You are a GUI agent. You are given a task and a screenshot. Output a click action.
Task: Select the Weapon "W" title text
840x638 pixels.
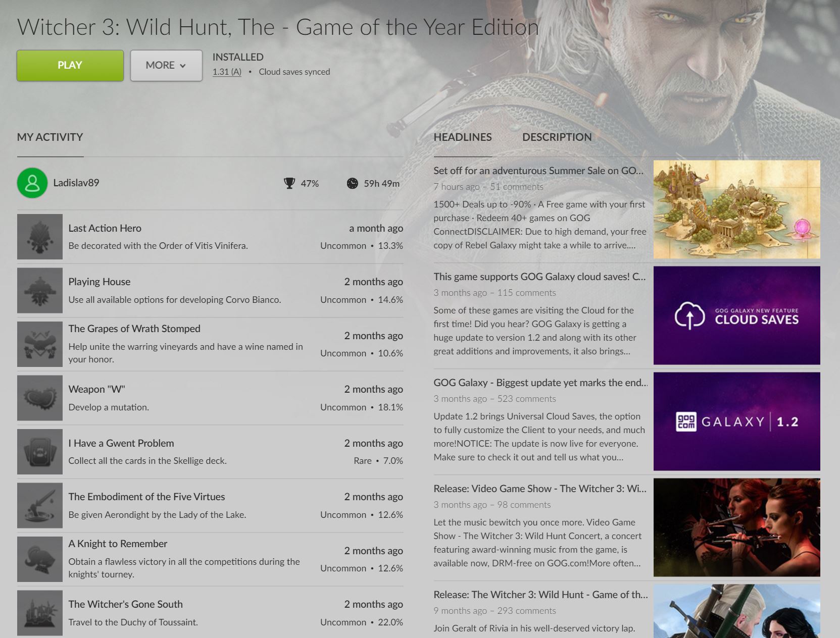(96, 389)
